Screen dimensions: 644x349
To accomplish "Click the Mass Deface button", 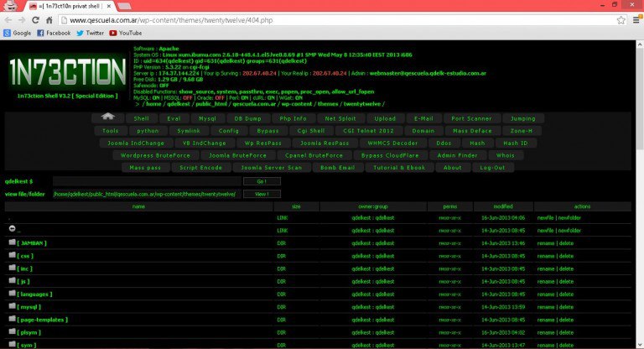I will pyautogui.click(x=472, y=131).
